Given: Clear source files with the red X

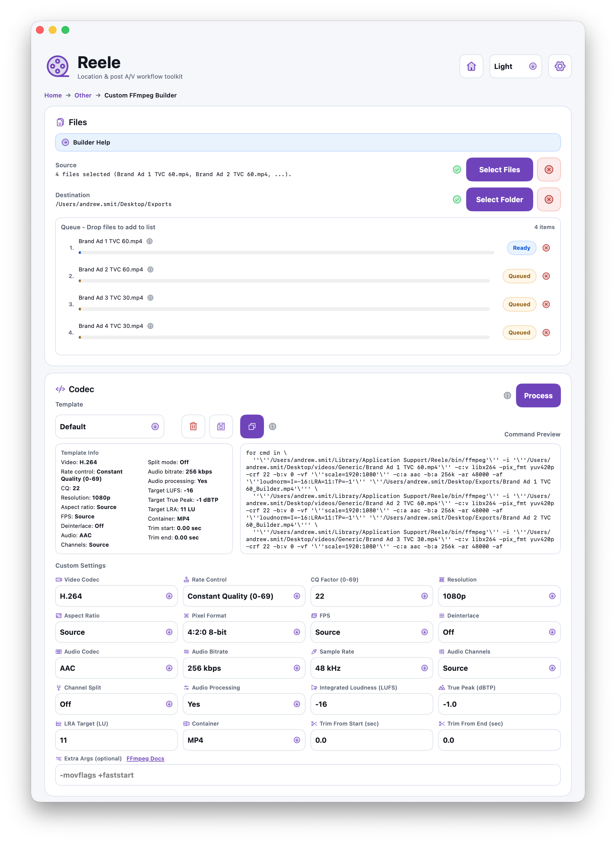Looking at the screenshot, I should (548, 170).
